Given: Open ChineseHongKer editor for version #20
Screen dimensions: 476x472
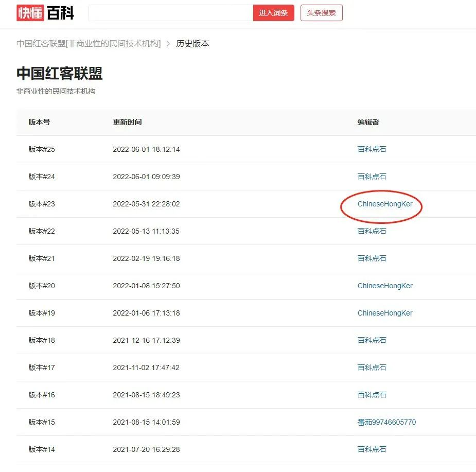Looking at the screenshot, I should [x=385, y=286].
